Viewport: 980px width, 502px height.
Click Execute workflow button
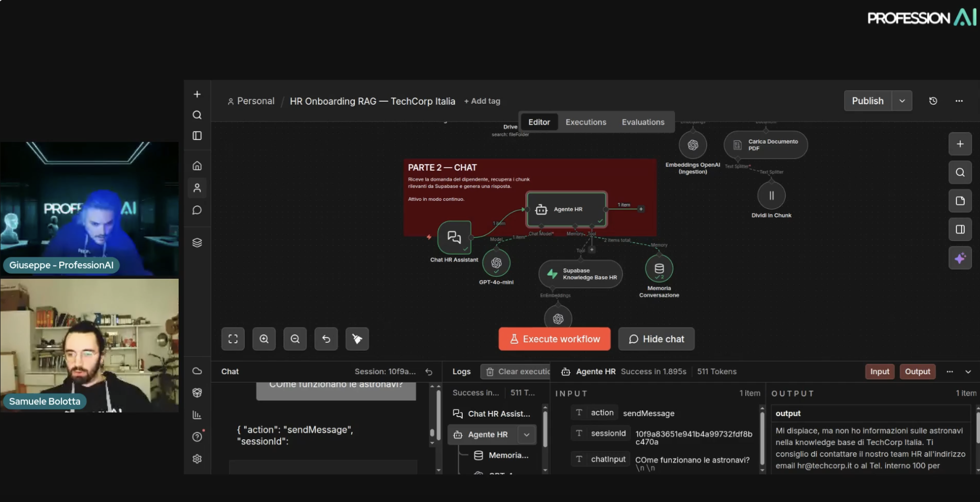tap(554, 339)
